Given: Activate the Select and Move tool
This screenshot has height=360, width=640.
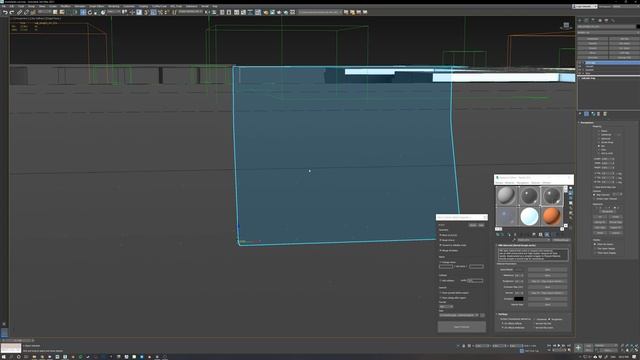Looking at the screenshot, I should pyautogui.click(x=83, y=12).
